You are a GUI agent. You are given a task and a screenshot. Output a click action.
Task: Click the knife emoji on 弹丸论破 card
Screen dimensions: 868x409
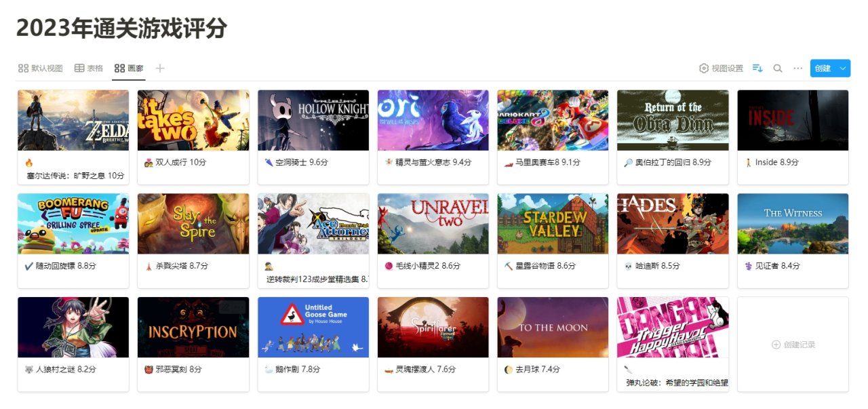point(628,370)
